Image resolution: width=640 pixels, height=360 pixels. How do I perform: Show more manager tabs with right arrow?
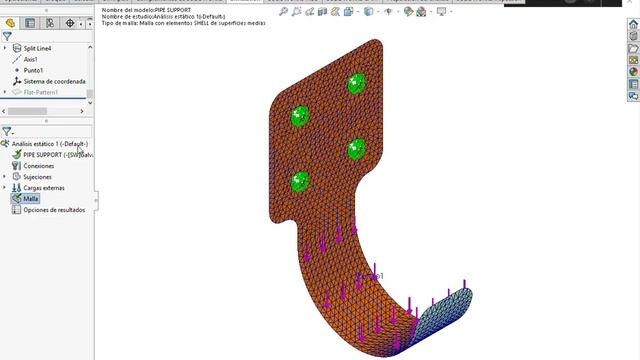[x=90, y=24]
